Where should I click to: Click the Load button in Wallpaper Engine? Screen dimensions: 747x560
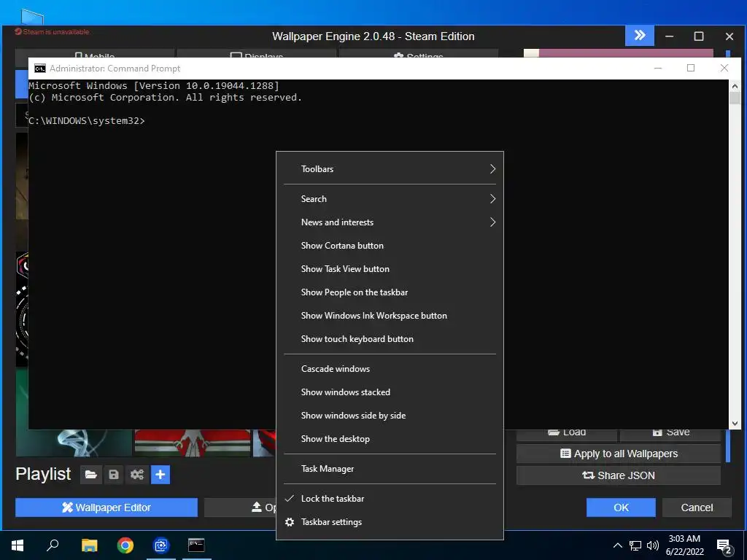(x=566, y=433)
